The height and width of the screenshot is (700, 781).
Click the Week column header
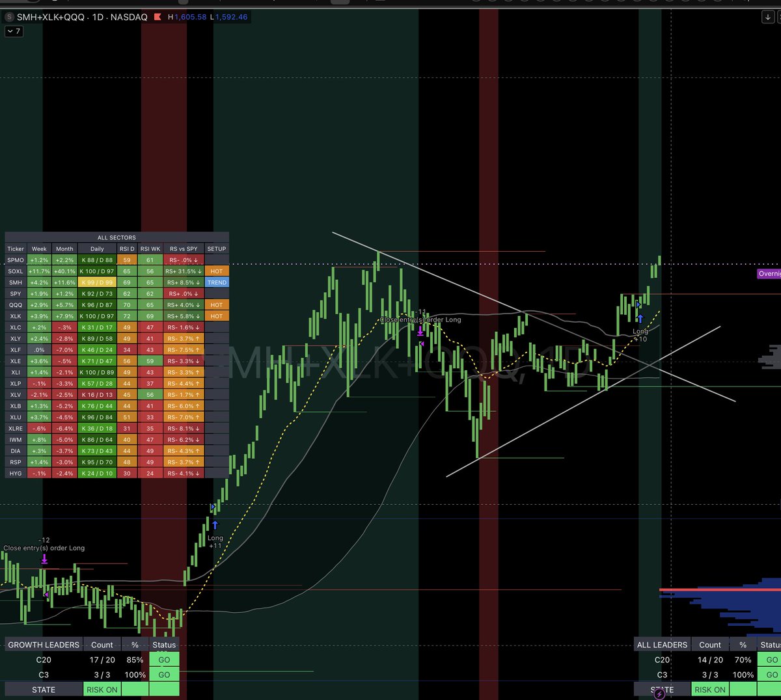39,249
